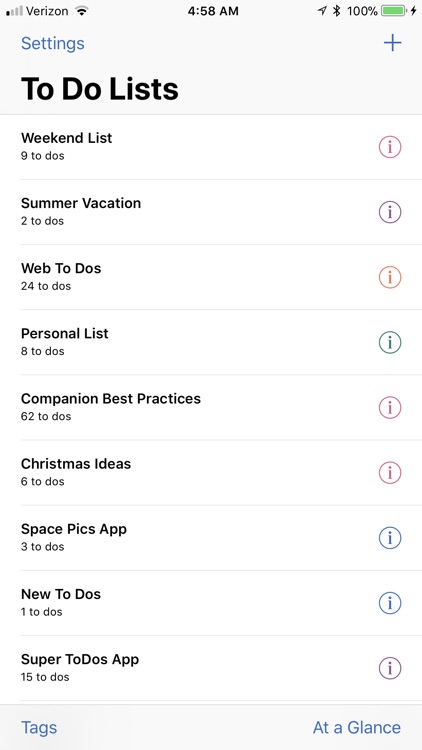Viewport: 422px width, 750px height.
Task: Select the Super ToDos App list
Action: 211,668
